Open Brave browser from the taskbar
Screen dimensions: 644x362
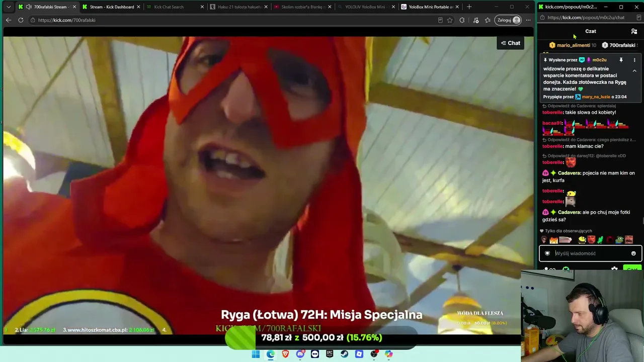pyautogui.click(x=285, y=354)
